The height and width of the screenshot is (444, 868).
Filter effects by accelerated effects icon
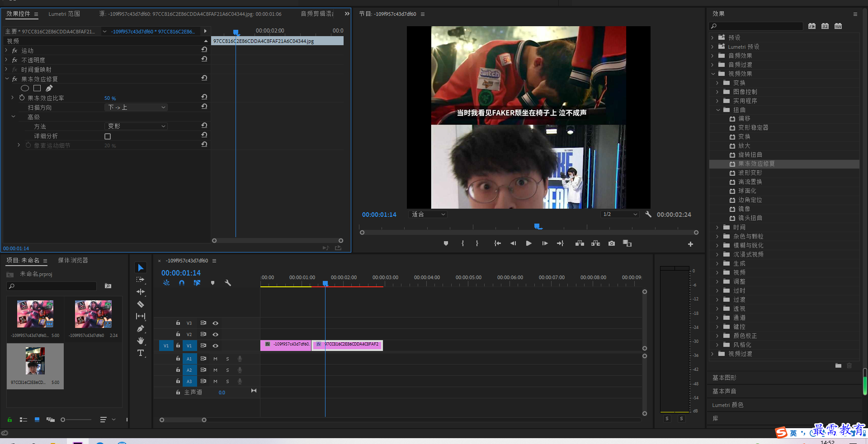812,26
